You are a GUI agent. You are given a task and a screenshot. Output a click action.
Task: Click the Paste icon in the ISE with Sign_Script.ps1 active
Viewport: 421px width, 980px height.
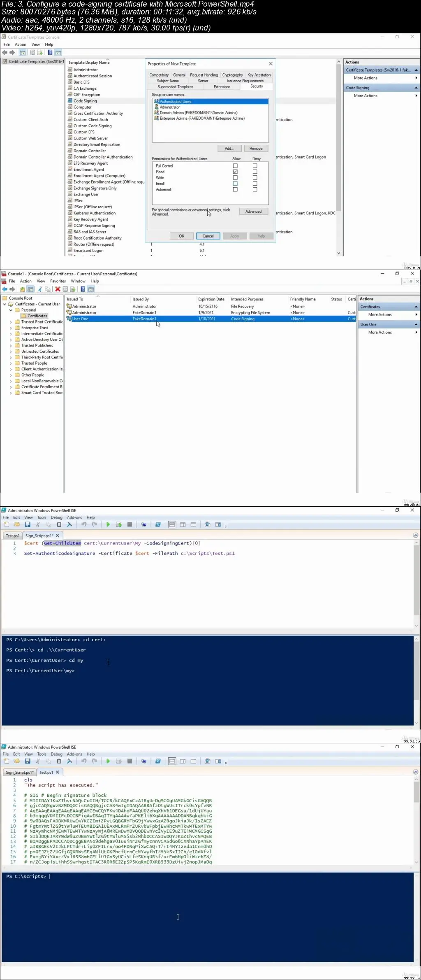(59, 524)
